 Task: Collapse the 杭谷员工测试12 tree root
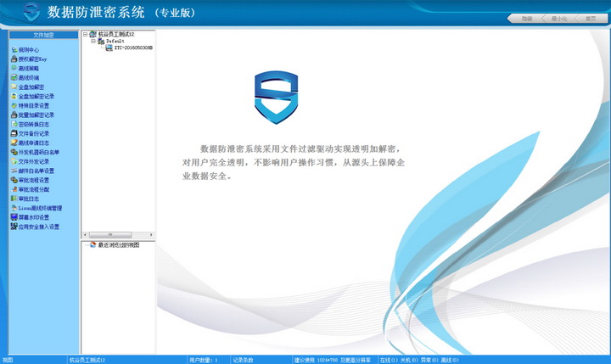(86, 34)
